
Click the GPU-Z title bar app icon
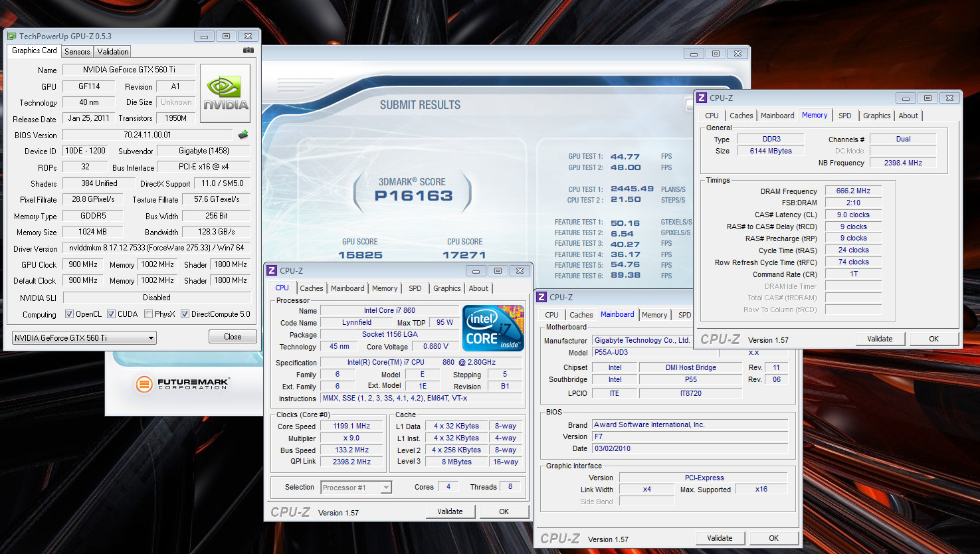click(11, 37)
